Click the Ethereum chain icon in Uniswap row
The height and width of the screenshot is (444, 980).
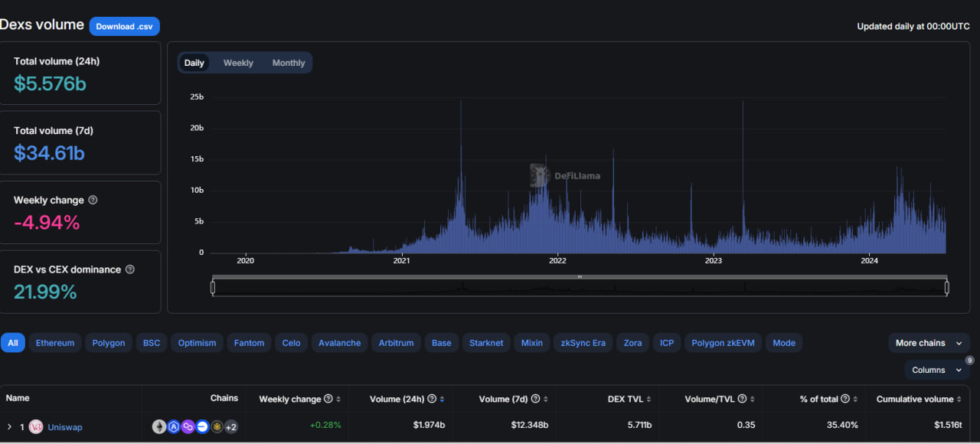pos(159,427)
